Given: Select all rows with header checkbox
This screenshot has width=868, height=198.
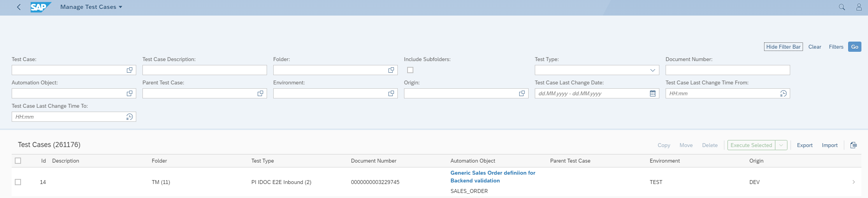Looking at the screenshot, I should point(18,161).
